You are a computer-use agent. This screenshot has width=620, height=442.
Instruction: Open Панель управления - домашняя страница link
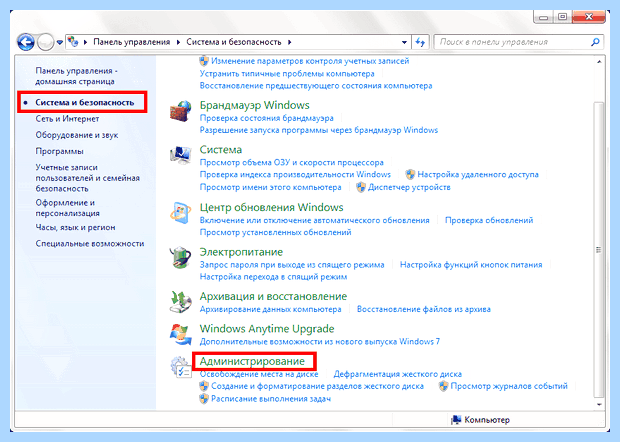[77, 76]
